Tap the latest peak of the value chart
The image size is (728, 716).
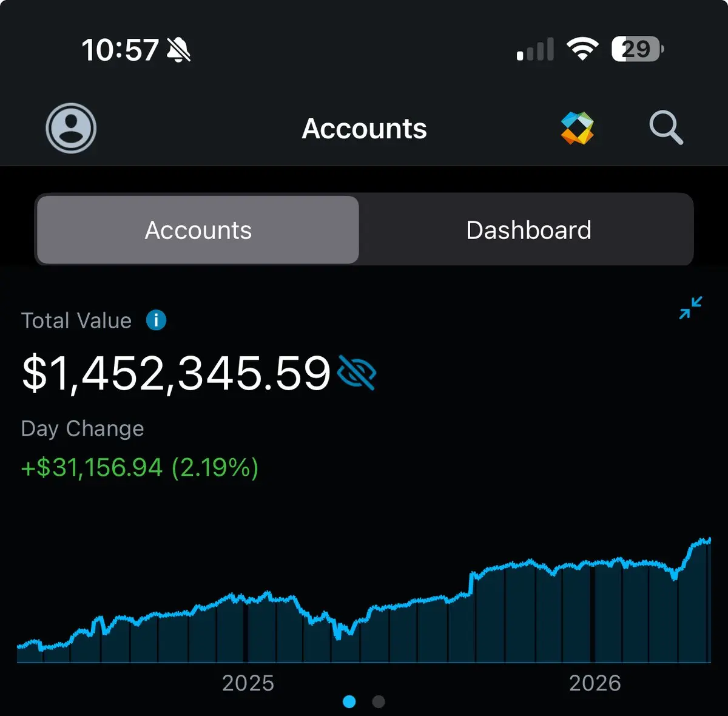coord(707,539)
